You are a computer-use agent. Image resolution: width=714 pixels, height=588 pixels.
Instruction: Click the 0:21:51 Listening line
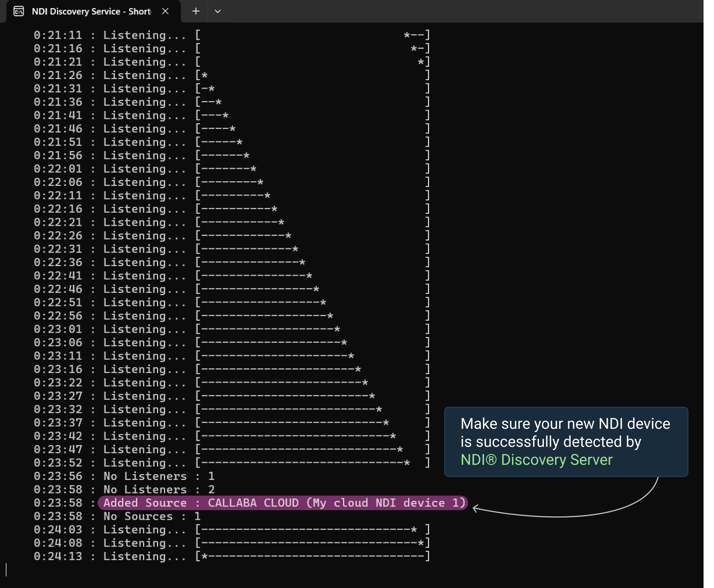pyautogui.click(x=232, y=142)
